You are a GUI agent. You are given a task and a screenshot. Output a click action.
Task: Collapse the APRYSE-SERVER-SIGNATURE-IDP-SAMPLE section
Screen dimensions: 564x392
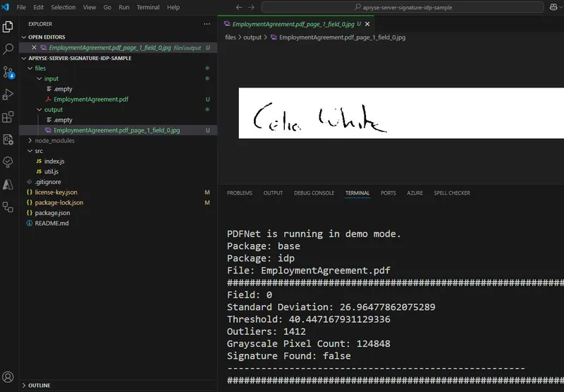pyautogui.click(x=24, y=58)
